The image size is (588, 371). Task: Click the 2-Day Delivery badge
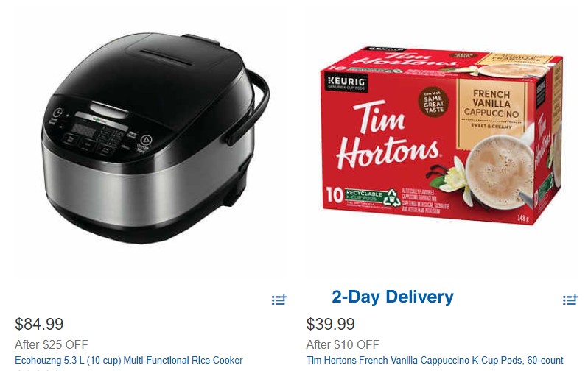coord(393,297)
